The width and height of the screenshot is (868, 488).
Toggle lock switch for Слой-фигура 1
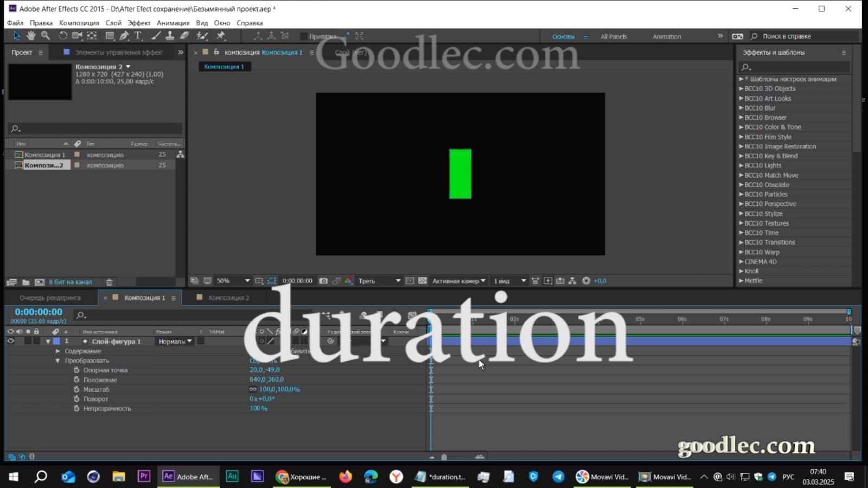[36, 341]
